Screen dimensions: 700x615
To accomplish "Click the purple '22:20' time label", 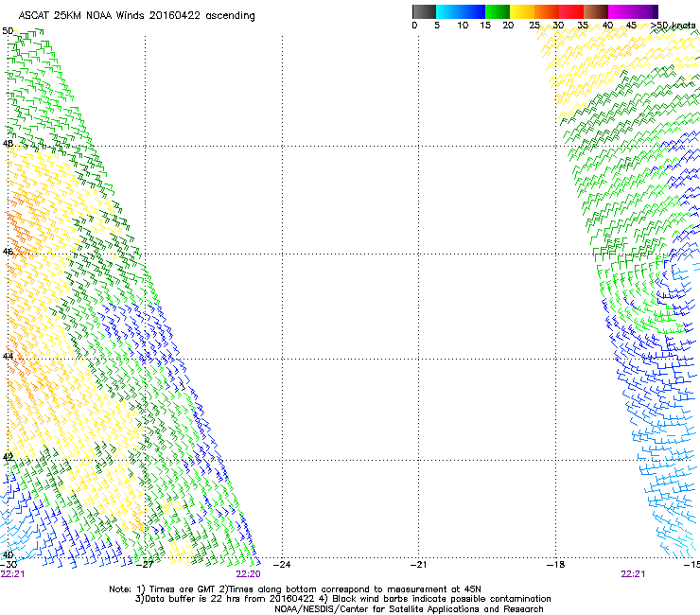I will tap(248, 574).
